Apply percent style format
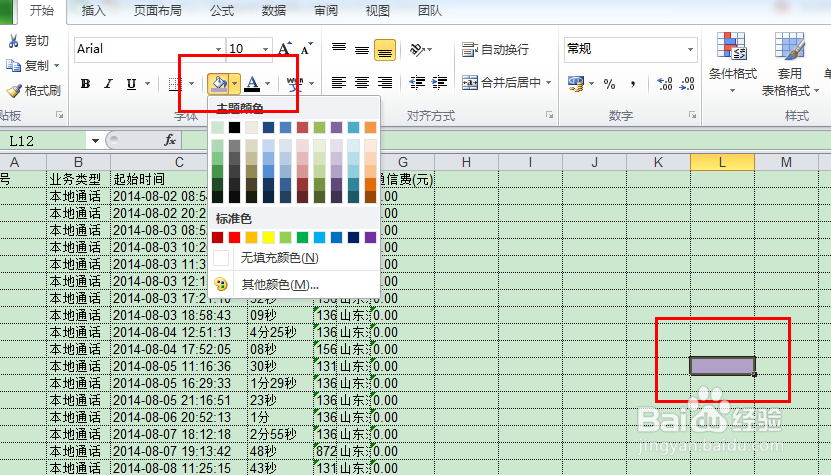 [x=609, y=84]
